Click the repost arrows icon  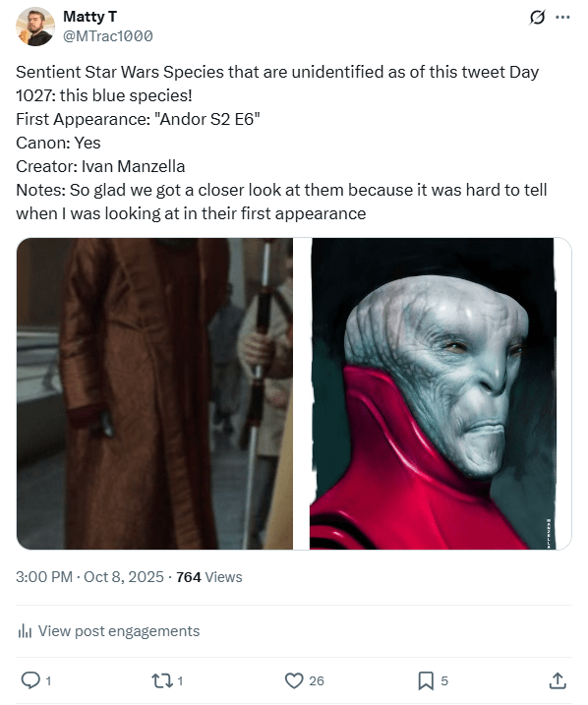pyautogui.click(x=162, y=680)
